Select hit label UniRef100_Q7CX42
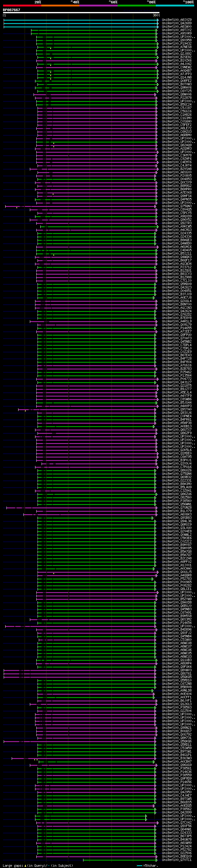This screenshot has height=868, width=197. click(177, 822)
